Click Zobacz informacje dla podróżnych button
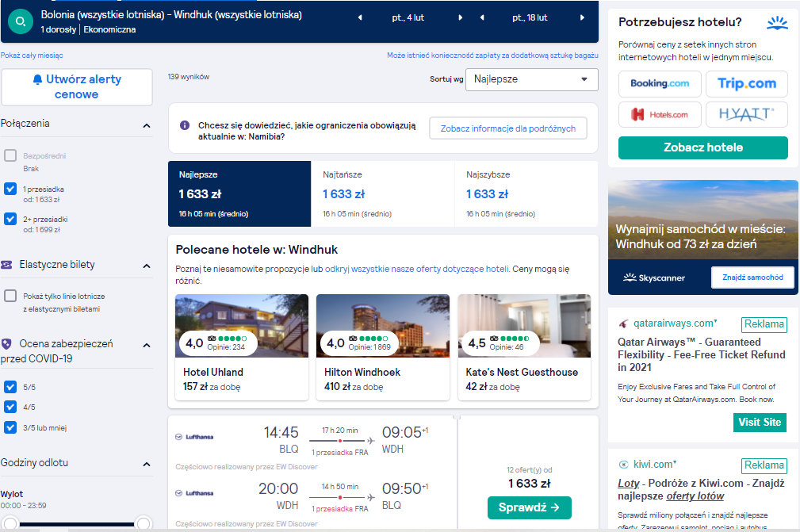This screenshot has width=800, height=532. [507, 128]
